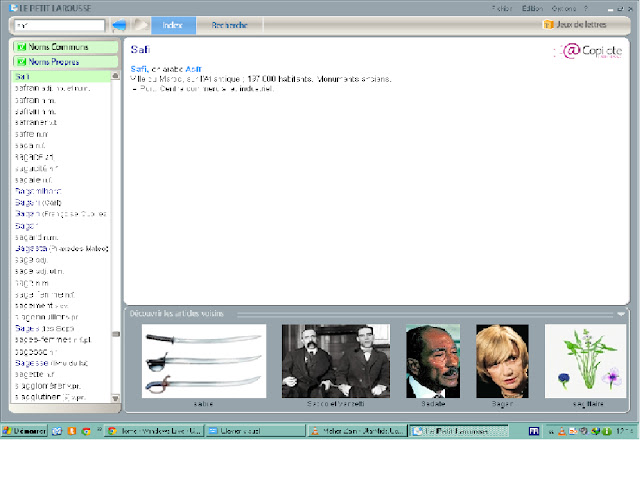Image resolution: width=640 pixels, height=480 pixels.
Task: Click the word list scroll-up arrow
Action: click(x=116, y=76)
